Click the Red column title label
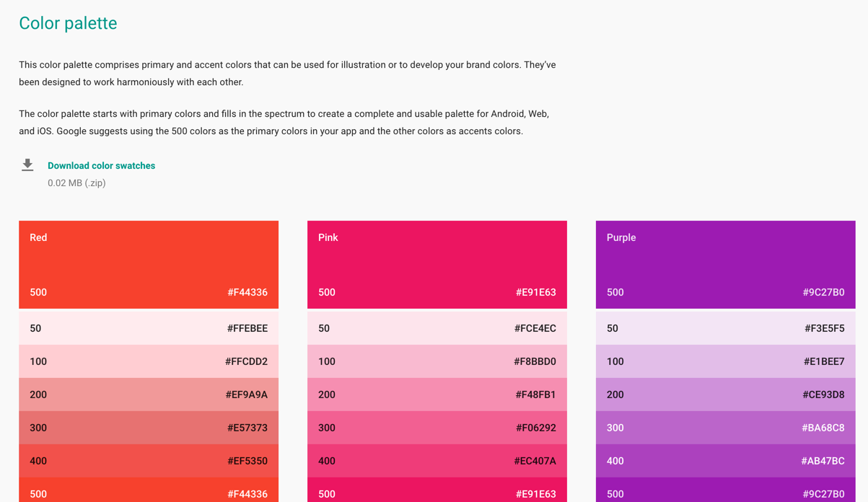The image size is (868, 502). point(38,237)
